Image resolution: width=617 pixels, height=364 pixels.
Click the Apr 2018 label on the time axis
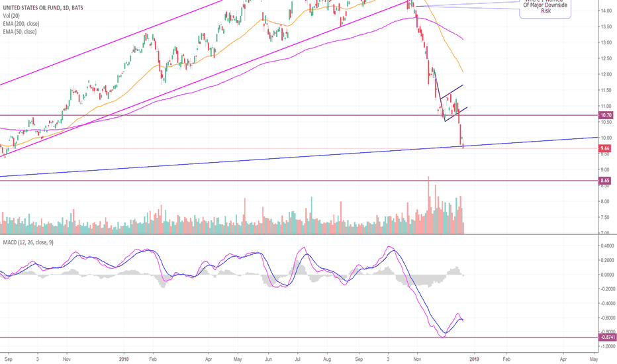(x=209, y=359)
